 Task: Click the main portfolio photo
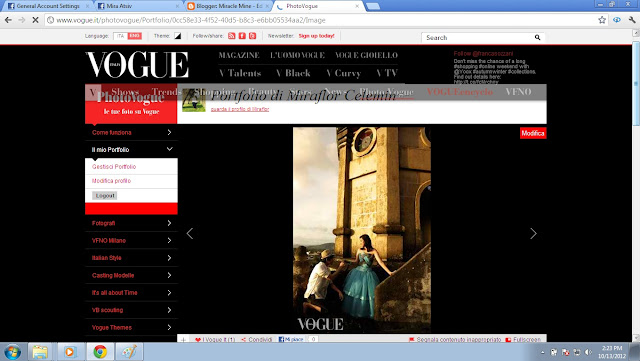coord(362,230)
